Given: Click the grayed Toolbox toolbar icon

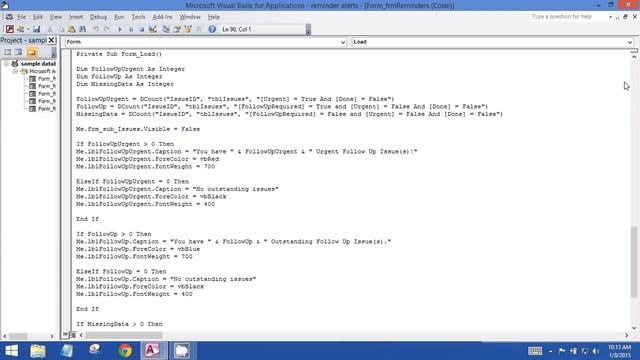Looking at the screenshot, I should [199, 29].
